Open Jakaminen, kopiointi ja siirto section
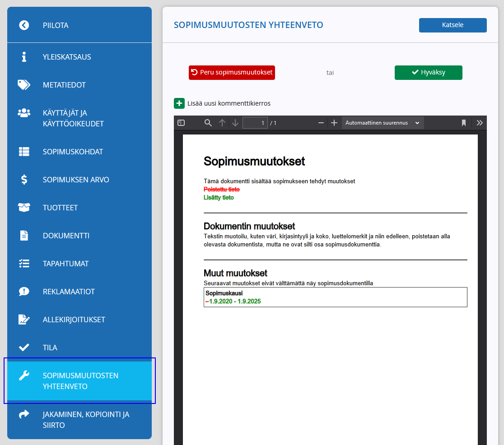This screenshot has width=504, height=445. point(79,420)
